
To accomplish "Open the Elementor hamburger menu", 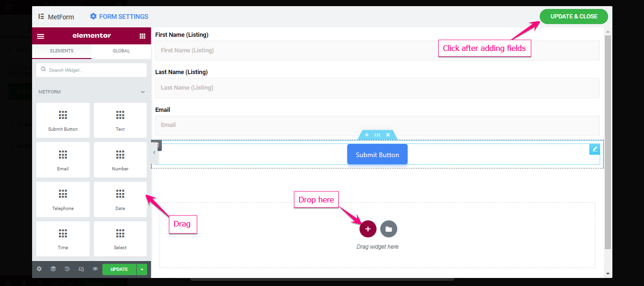I will pyautogui.click(x=41, y=36).
